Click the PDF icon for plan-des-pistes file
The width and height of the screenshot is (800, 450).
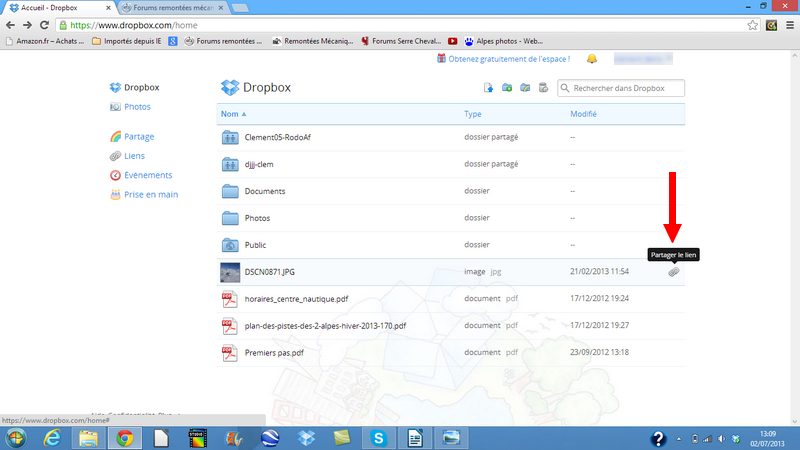(230, 326)
